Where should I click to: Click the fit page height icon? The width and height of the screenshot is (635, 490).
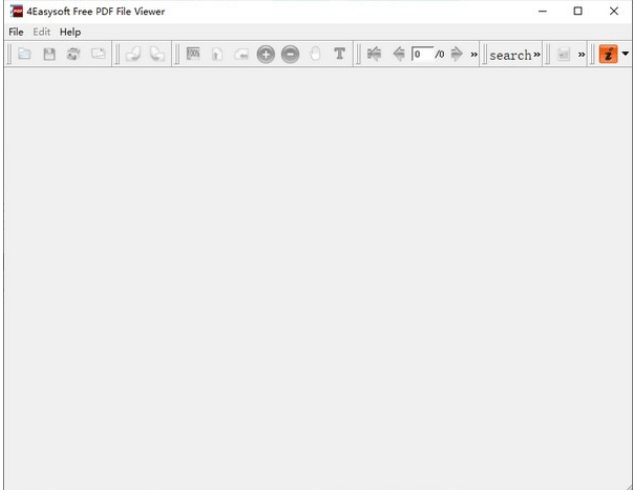click(x=217, y=54)
